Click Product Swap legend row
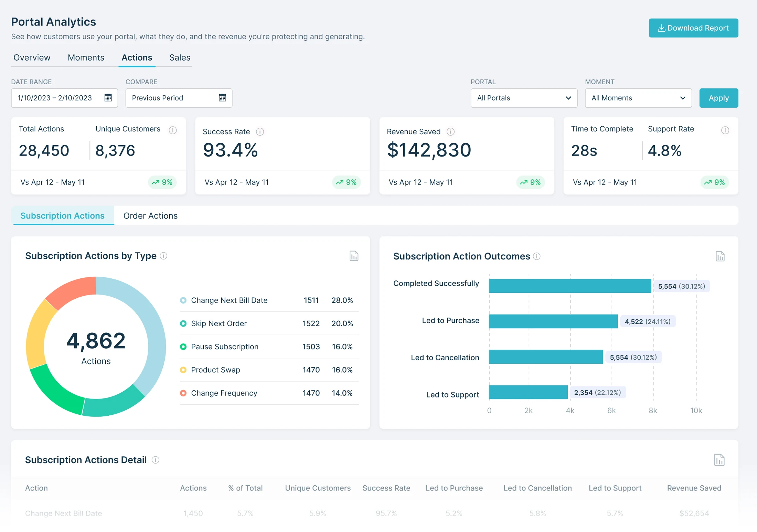The width and height of the screenshot is (757, 532). pos(269,370)
